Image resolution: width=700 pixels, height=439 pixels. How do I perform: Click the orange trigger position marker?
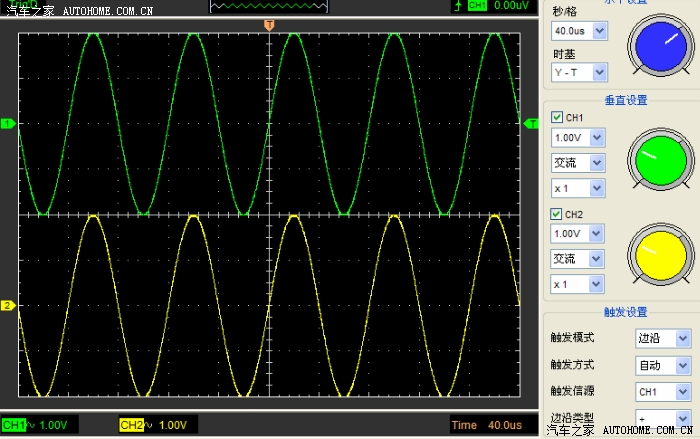[x=269, y=23]
